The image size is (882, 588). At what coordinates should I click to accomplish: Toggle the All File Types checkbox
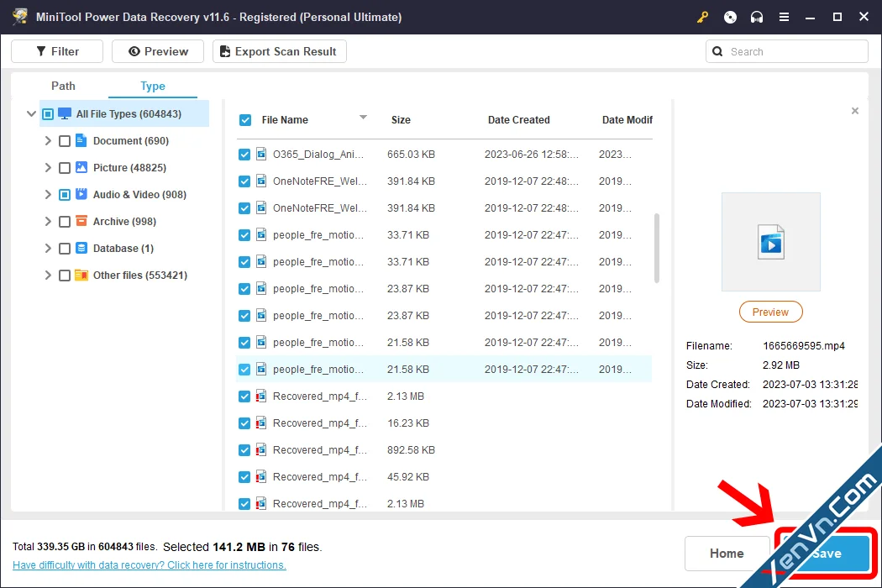pyautogui.click(x=48, y=114)
